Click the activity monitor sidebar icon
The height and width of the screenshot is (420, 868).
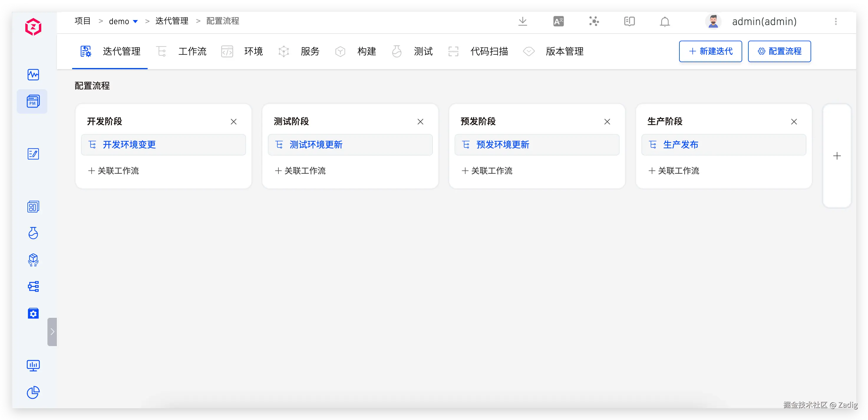click(33, 75)
